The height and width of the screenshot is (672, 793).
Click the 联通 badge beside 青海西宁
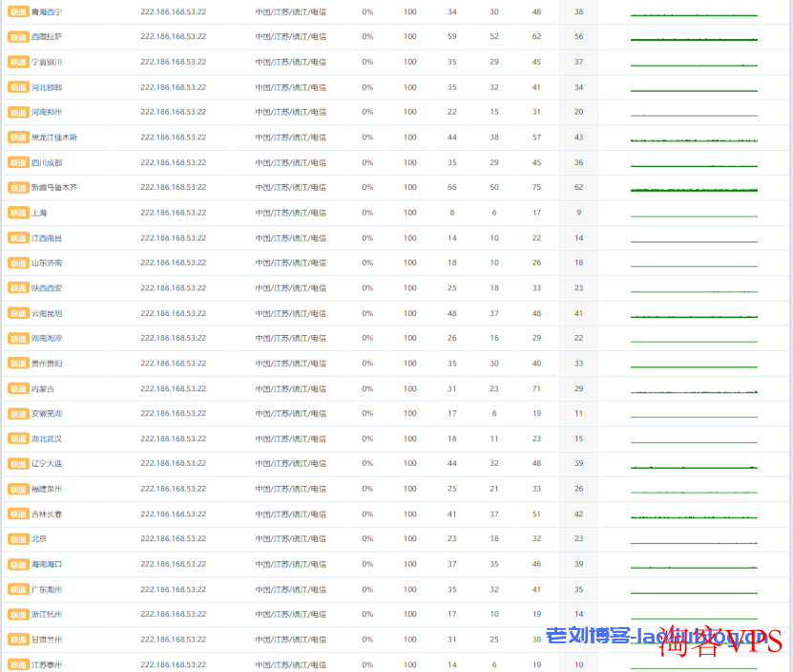point(18,11)
